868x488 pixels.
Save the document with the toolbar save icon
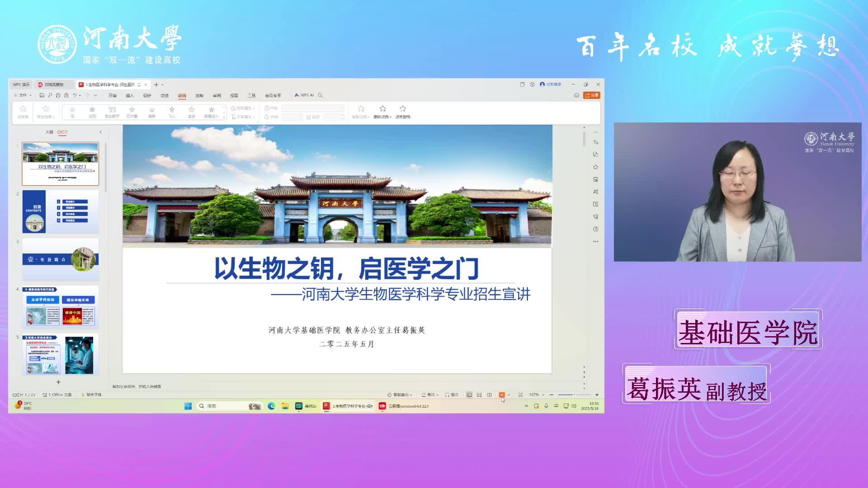pos(42,95)
